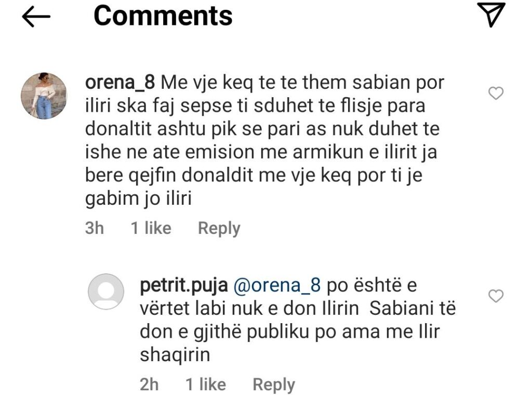Click the 3h timestamp
The width and height of the screenshot is (532, 411).
tap(94, 228)
